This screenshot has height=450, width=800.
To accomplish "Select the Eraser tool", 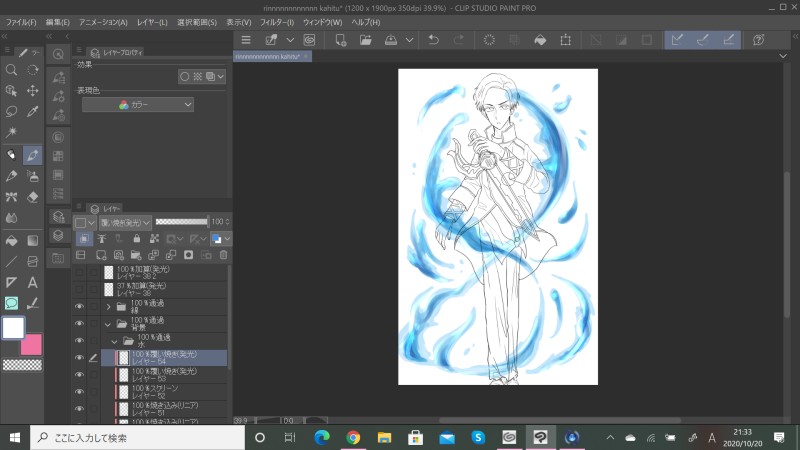I will (32, 197).
